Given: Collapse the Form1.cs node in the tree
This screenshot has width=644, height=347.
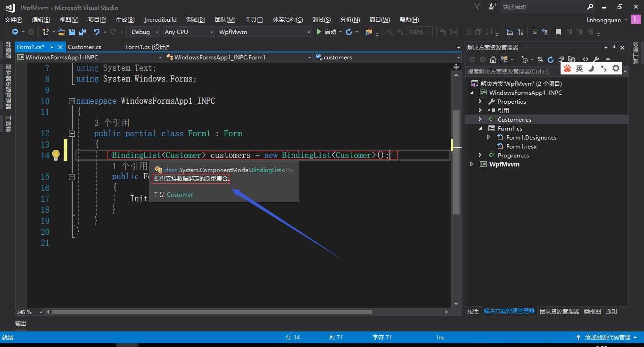Looking at the screenshot, I should (x=480, y=128).
